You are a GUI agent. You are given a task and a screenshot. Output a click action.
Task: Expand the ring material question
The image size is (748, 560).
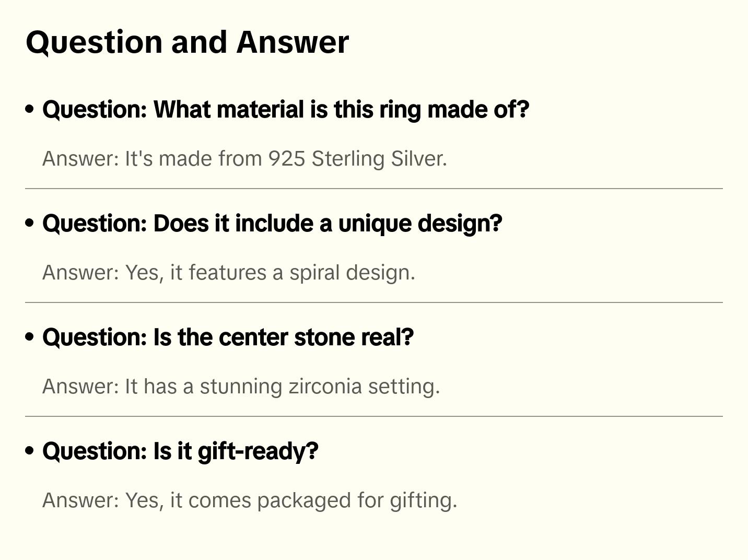click(286, 110)
